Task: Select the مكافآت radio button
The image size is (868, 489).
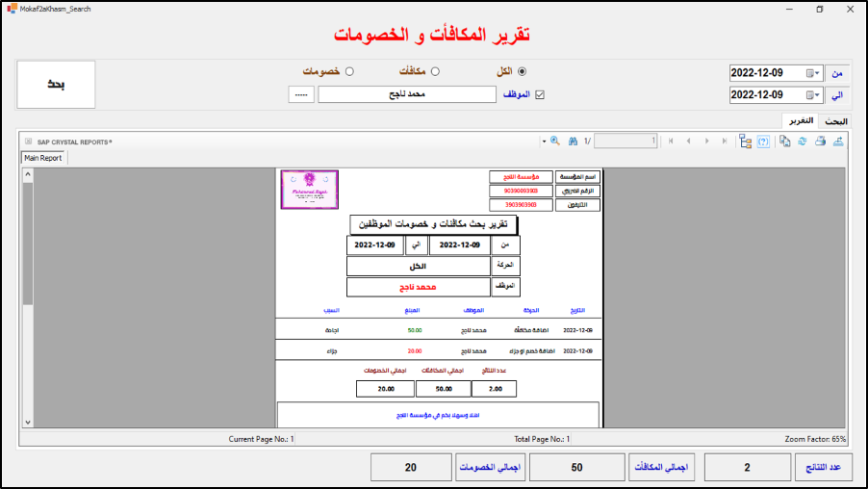Action: point(435,71)
